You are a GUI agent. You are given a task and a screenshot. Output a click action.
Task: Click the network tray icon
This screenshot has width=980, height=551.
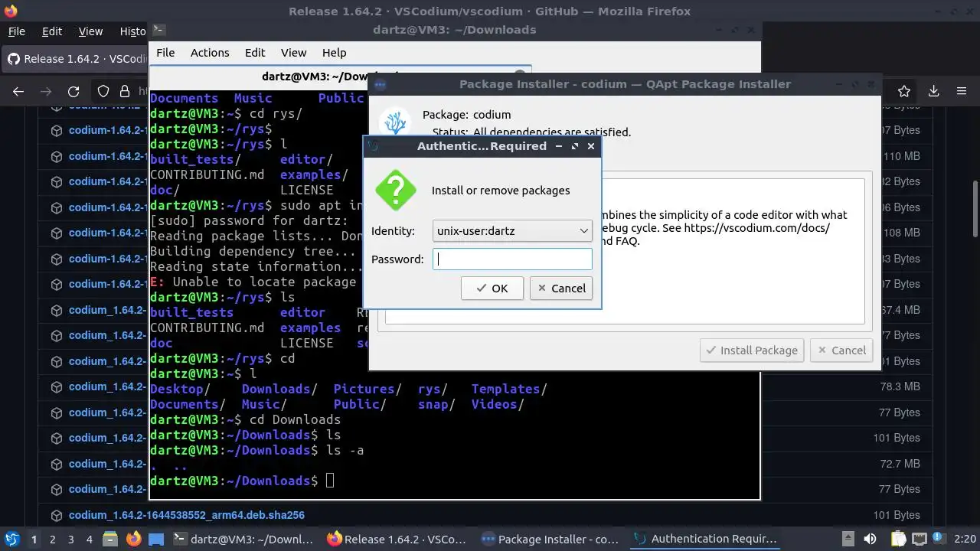click(x=920, y=539)
